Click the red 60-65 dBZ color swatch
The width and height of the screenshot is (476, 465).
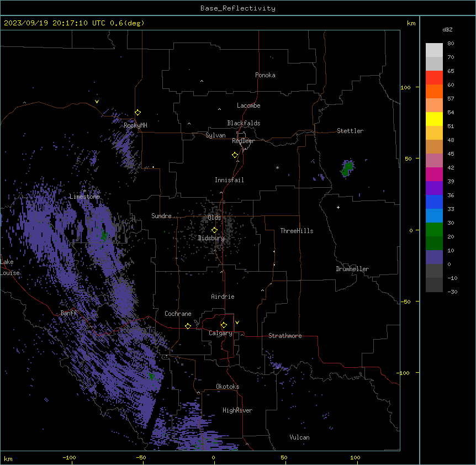pyautogui.click(x=434, y=78)
